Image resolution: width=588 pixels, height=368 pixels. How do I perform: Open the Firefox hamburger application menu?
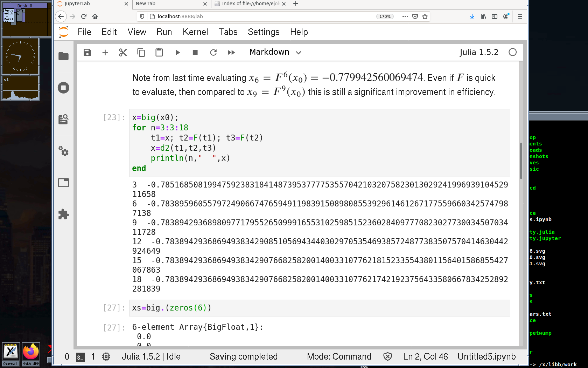(520, 16)
